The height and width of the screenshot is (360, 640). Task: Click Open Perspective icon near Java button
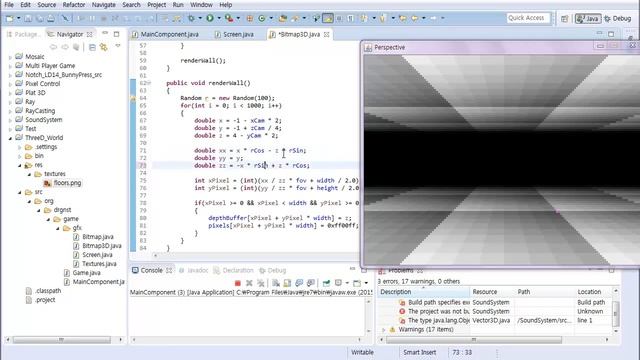tap(564, 19)
